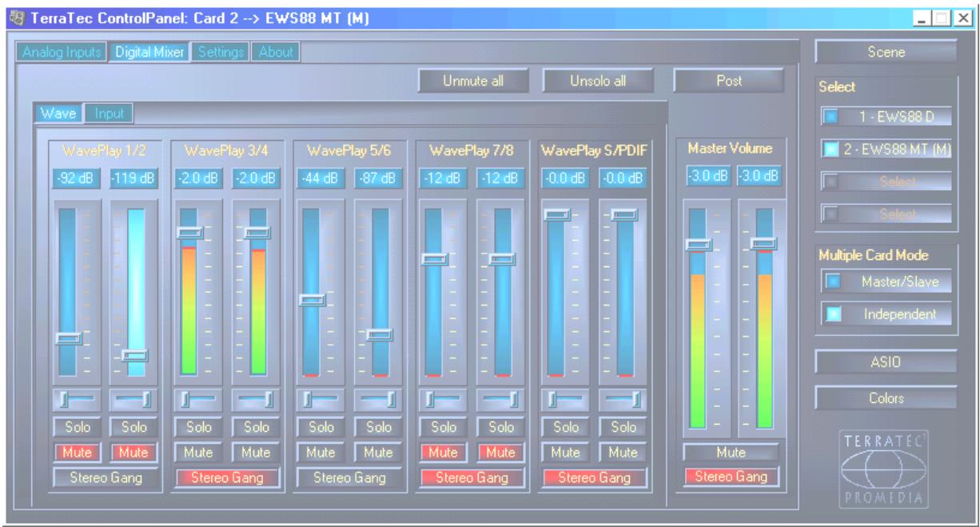This screenshot has width=980, height=527.
Task: Click the Unsolo all button
Action: click(599, 81)
